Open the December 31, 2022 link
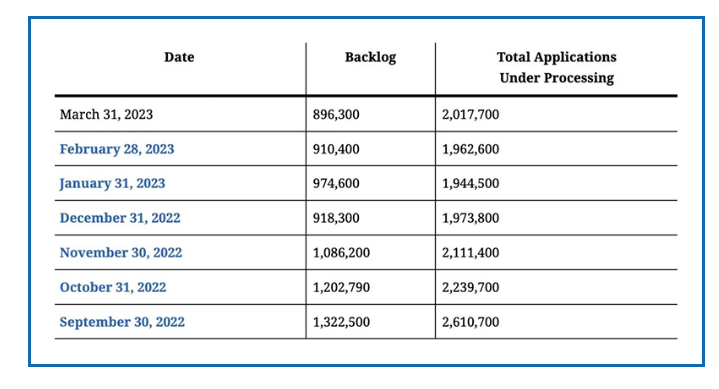Viewport: 719px width, 389px height. point(120,218)
